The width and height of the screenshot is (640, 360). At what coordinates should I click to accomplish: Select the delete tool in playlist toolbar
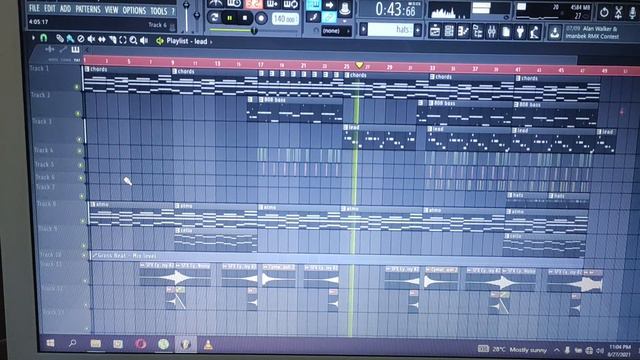click(x=81, y=39)
